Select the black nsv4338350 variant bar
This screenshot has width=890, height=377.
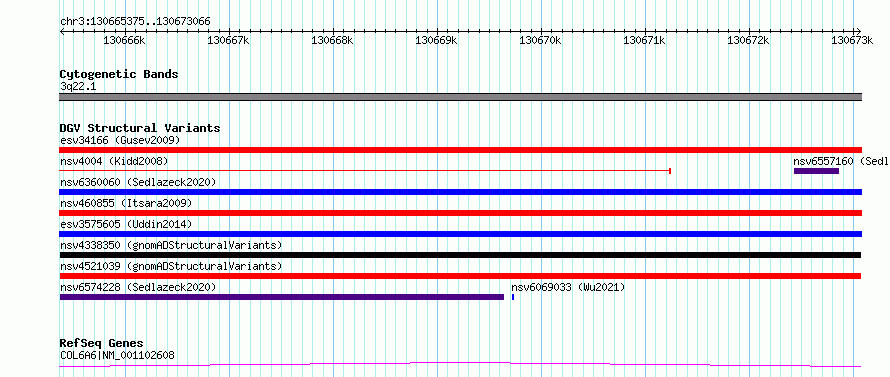[460, 255]
